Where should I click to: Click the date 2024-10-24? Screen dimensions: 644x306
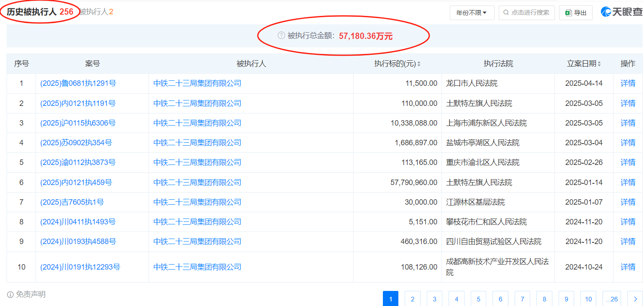click(584, 267)
